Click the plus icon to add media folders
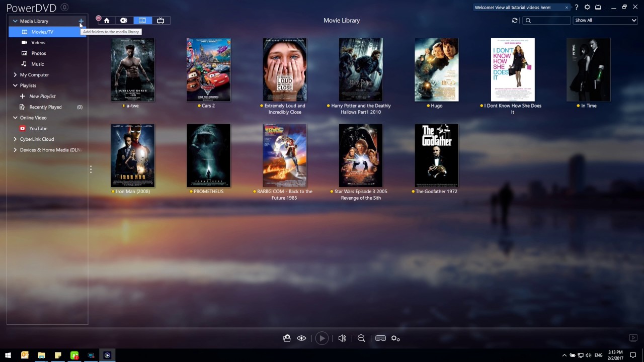The width and height of the screenshot is (644, 362). (81, 21)
